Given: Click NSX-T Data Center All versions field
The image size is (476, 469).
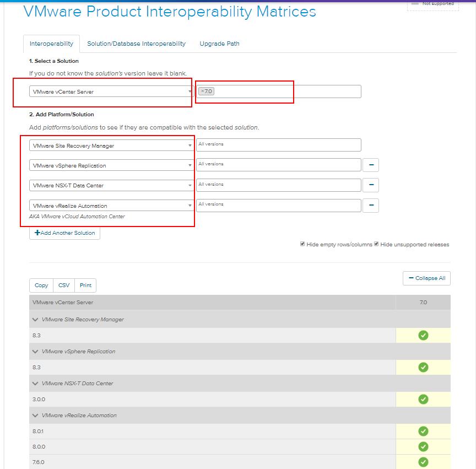Looking at the screenshot, I should pyautogui.click(x=279, y=185).
